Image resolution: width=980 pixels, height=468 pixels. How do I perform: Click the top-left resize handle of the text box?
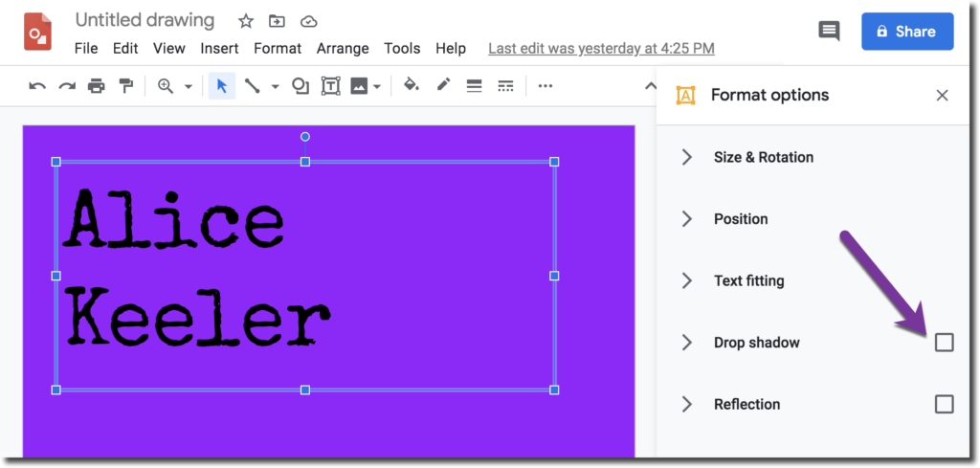[56, 162]
